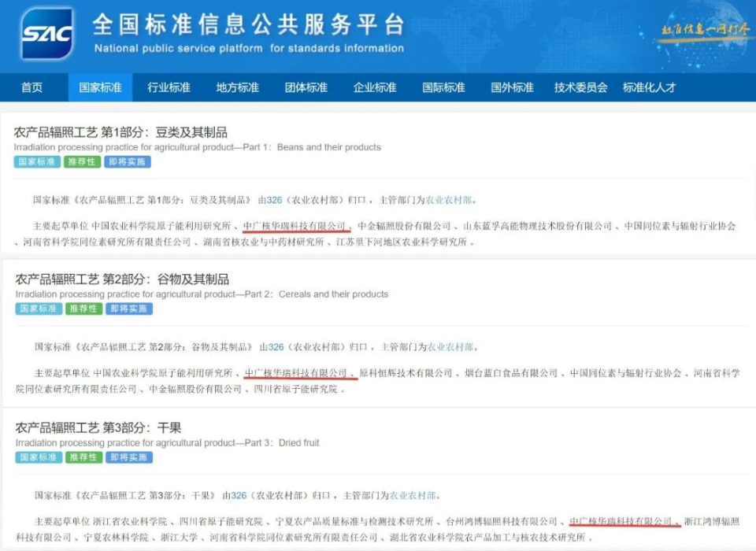Click 四川省原子能研究院 in the 谷物 paragraph
756x551 pixels.
[x=295, y=389]
